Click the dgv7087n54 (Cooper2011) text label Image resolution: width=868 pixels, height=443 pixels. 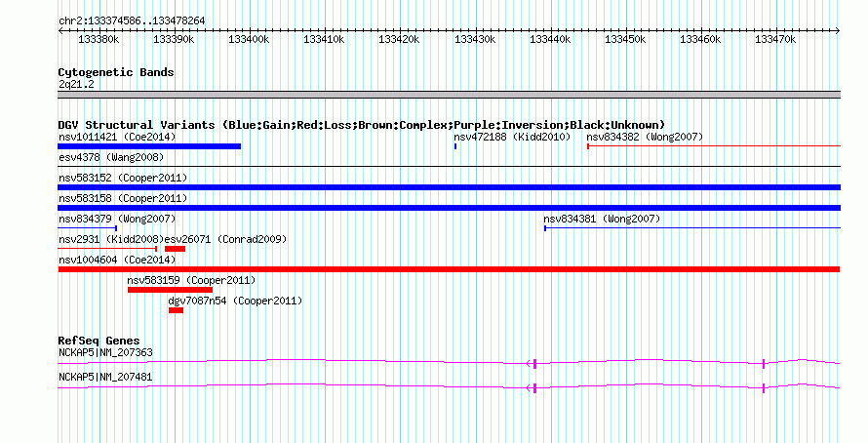236,301
